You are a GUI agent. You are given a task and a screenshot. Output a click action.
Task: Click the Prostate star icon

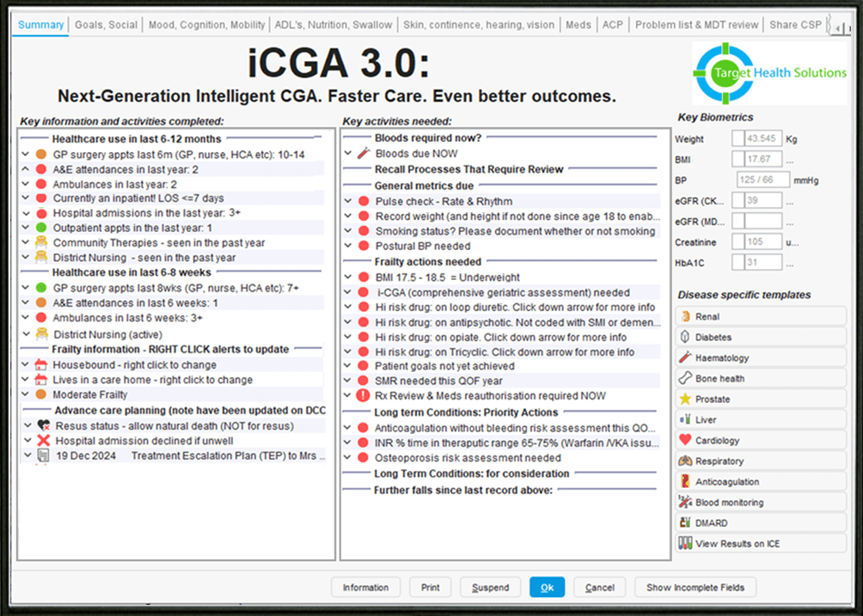click(685, 399)
